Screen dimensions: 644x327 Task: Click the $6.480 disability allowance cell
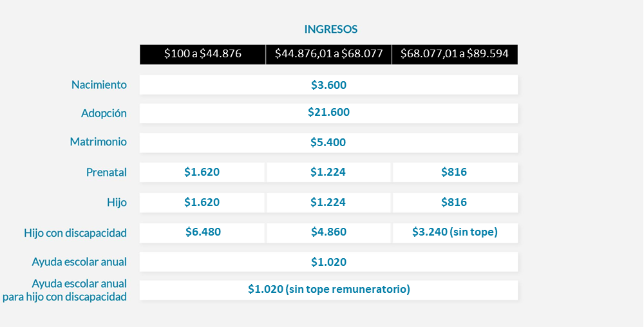pos(202,232)
